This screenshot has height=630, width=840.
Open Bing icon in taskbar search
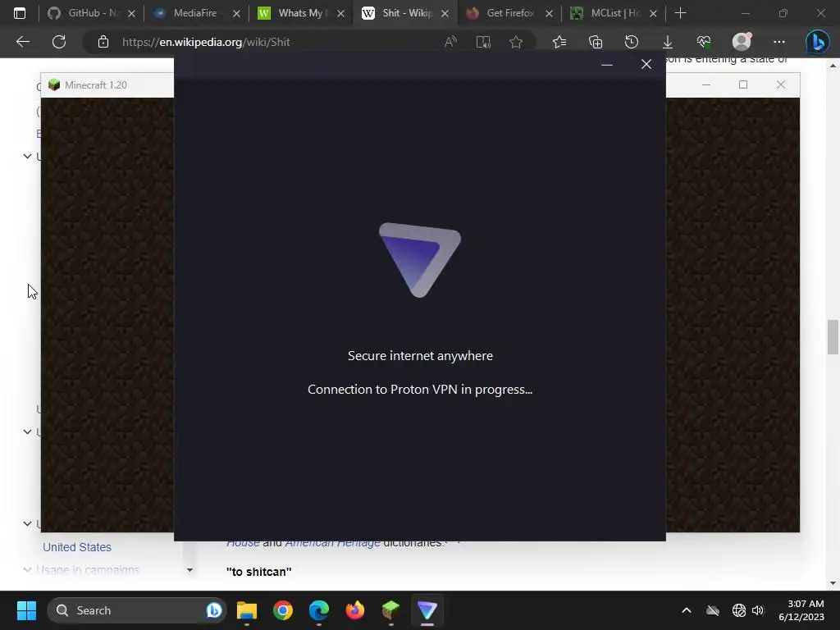click(214, 610)
